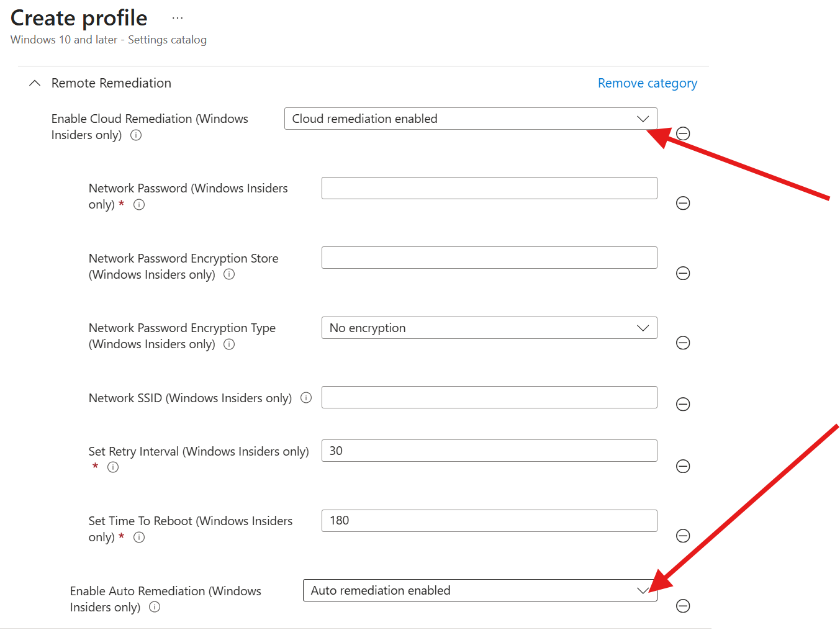Open the ellipsis menu next to Create profile
This screenshot has width=840, height=630.
click(178, 17)
